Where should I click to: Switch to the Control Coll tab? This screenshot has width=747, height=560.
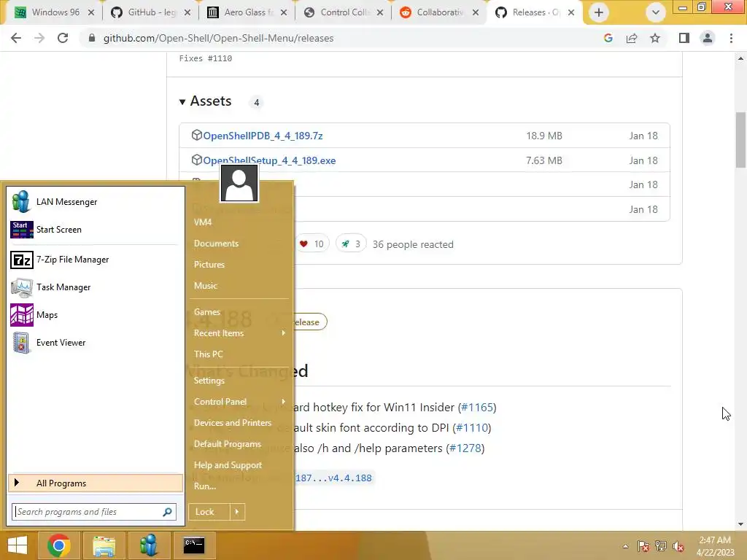pos(343,12)
